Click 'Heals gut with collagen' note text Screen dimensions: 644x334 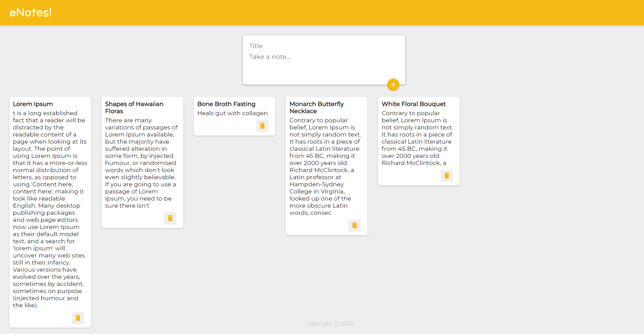(233, 113)
